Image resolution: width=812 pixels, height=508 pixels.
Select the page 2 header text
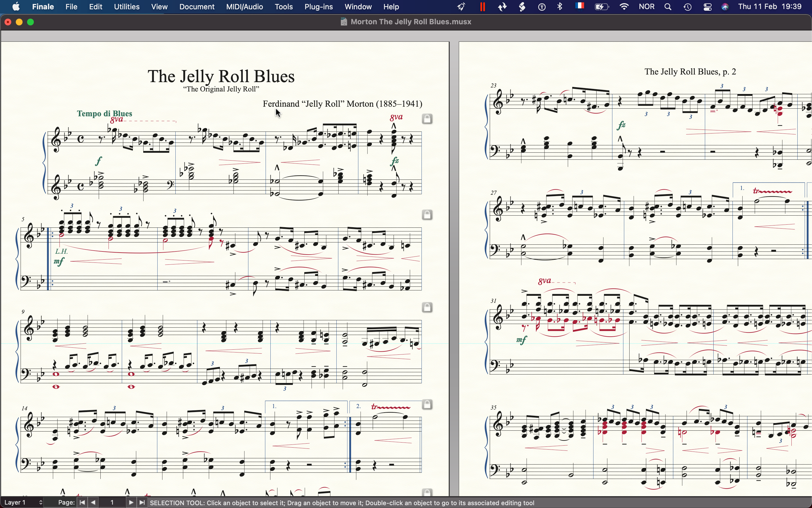point(690,72)
